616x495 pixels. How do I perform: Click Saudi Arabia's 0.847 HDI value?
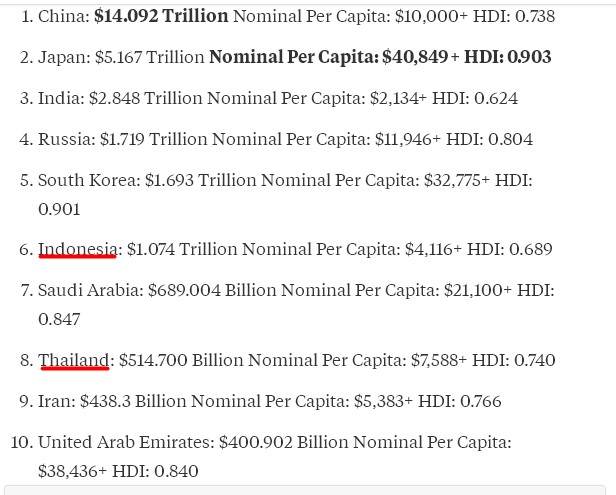59,319
